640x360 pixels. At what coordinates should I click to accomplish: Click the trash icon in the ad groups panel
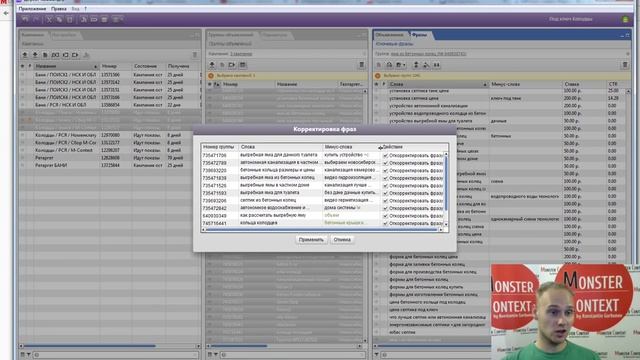coord(361,65)
